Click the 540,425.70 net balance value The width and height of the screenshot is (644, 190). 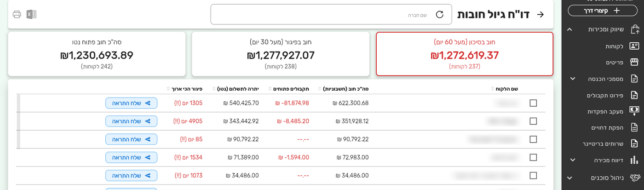241,103
